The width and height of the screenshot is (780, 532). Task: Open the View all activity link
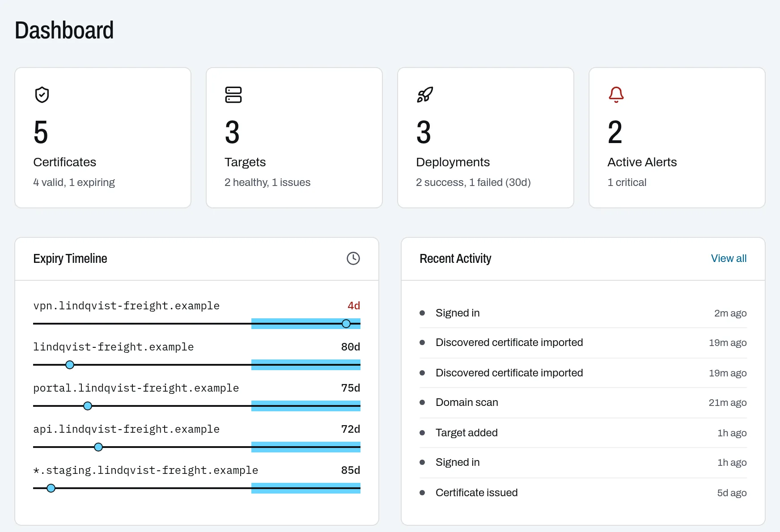tap(729, 258)
